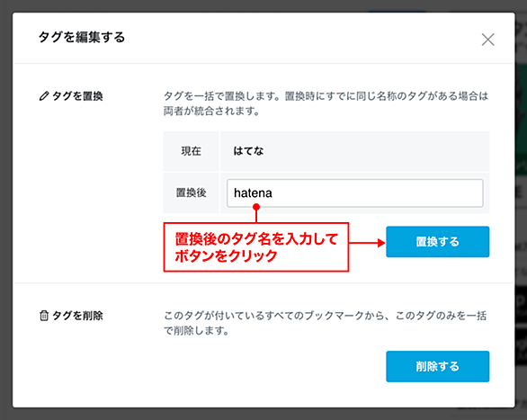Click the red arrow pointing to 置換する
The image size is (527, 420).
click(x=367, y=243)
